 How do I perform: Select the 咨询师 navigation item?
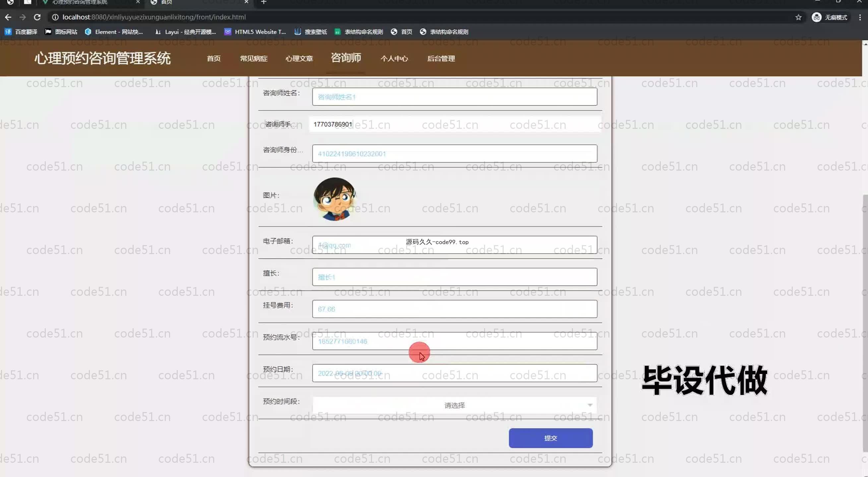346,58
